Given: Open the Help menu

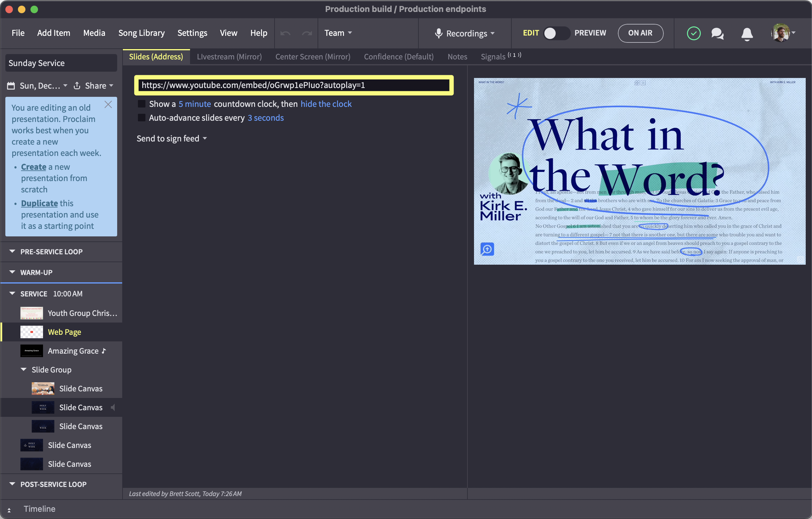Looking at the screenshot, I should (x=259, y=33).
